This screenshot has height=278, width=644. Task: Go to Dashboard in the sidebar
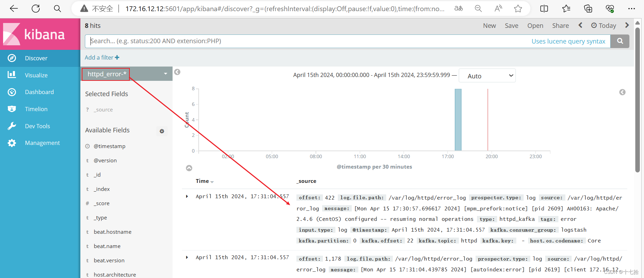40,92
